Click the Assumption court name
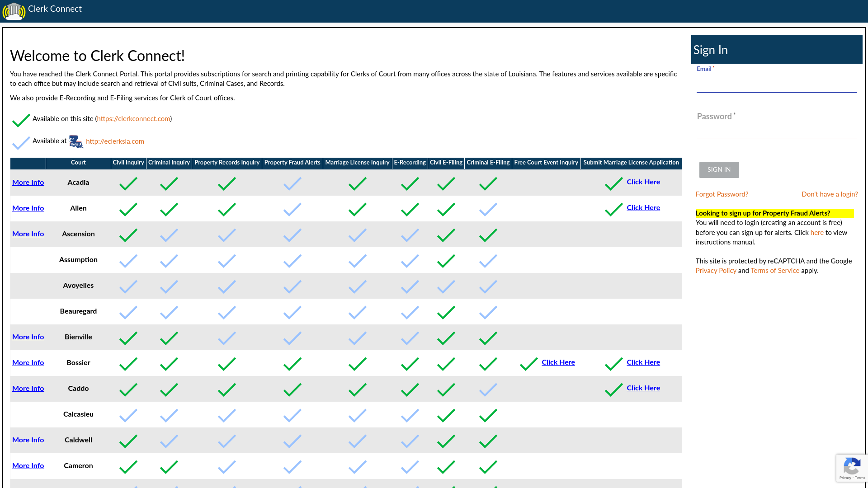 [x=78, y=260]
